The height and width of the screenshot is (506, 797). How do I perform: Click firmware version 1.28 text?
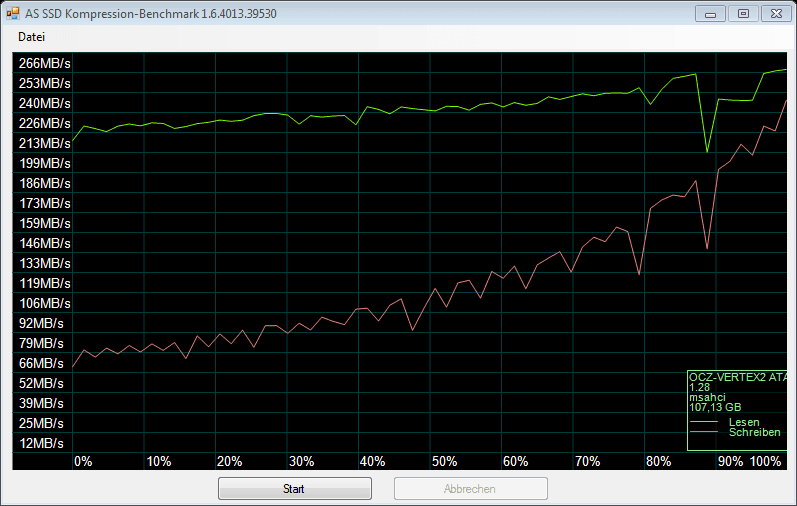(x=699, y=387)
